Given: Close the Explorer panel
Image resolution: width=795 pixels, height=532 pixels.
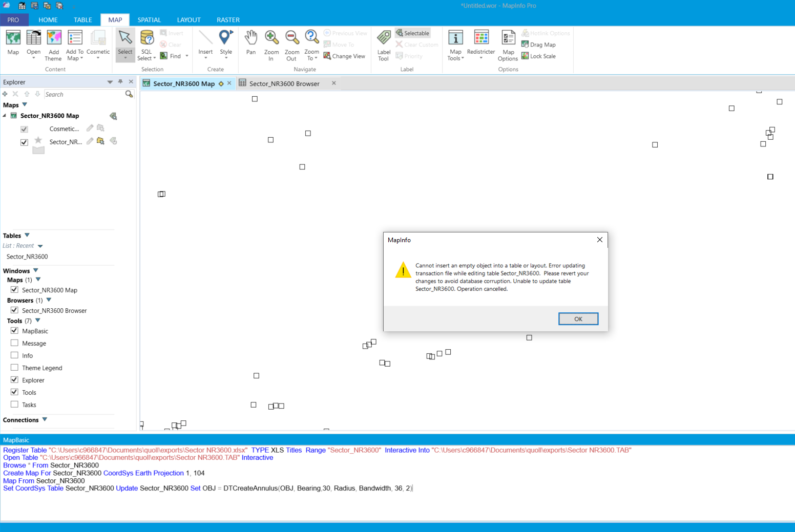Looking at the screenshot, I should coord(131,82).
